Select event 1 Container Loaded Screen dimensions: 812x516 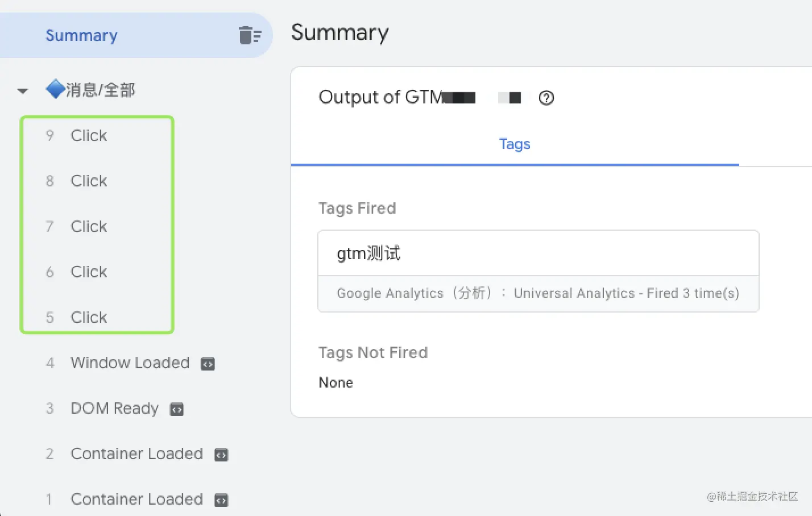(136, 499)
